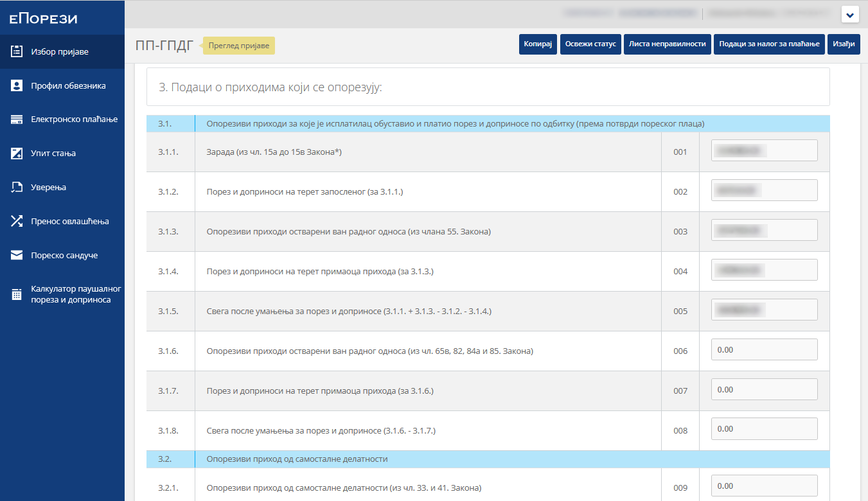Open the паушални порез calculator icon
The width and height of the screenshot is (868, 501).
pos(17,295)
